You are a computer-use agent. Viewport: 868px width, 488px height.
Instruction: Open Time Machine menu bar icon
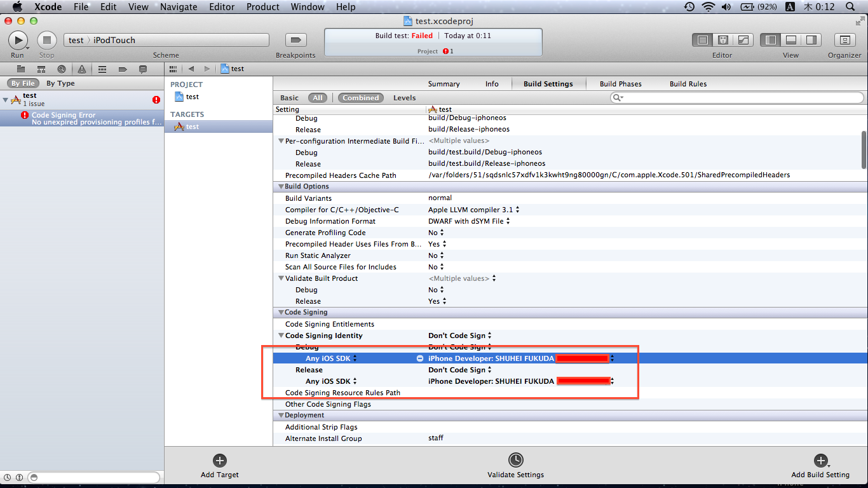coord(689,7)
